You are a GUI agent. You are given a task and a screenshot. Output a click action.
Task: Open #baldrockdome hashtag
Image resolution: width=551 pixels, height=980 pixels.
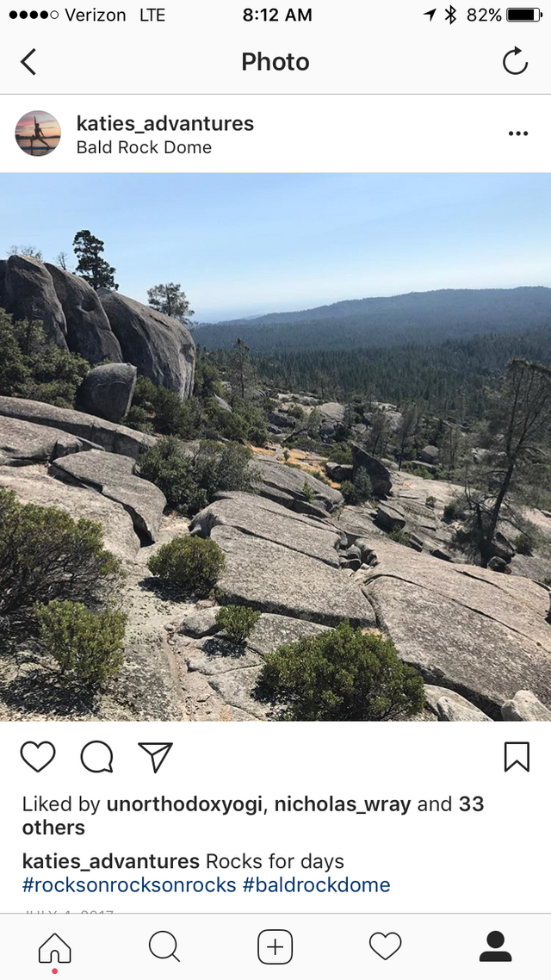[316, 885]
